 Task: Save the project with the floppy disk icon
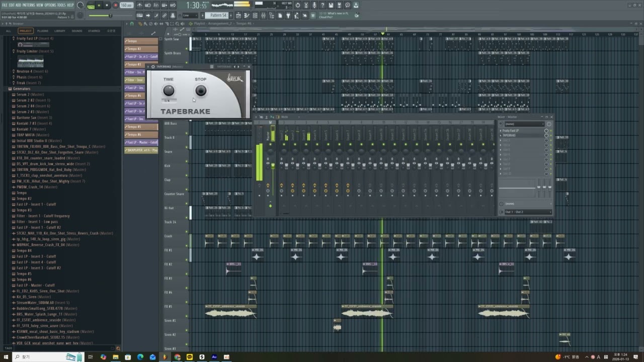point(331,5)
